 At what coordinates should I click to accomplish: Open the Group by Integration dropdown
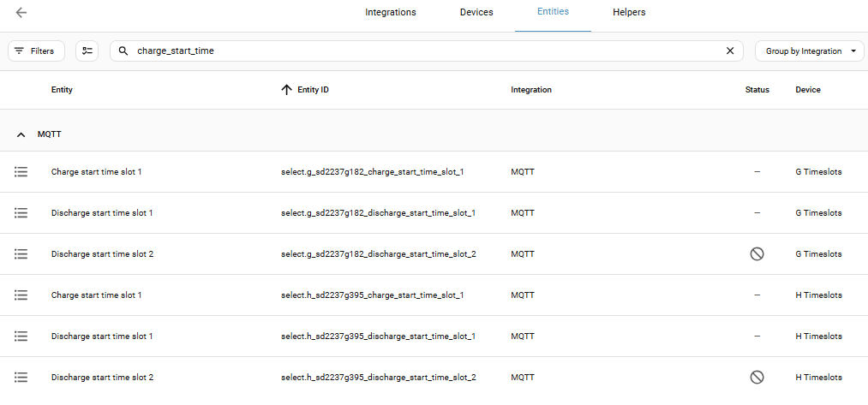click(810, 51)
